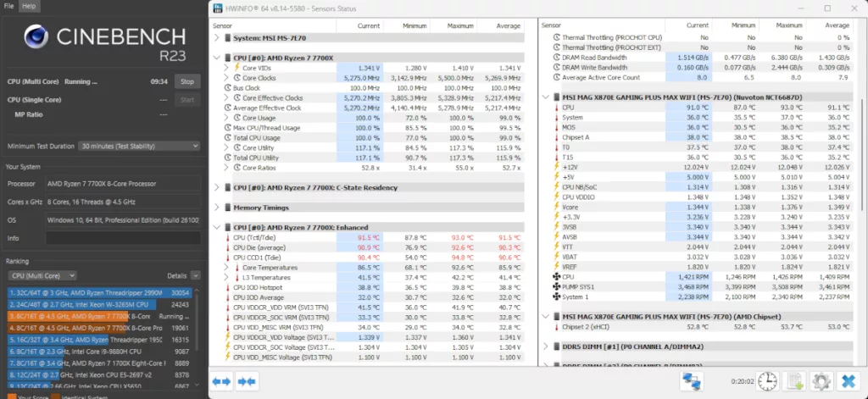The width and height of the screenshot is (868, 399).
Task: Click the chip icon beside System: MSI MS-7E70
Action: click(228, 38)
